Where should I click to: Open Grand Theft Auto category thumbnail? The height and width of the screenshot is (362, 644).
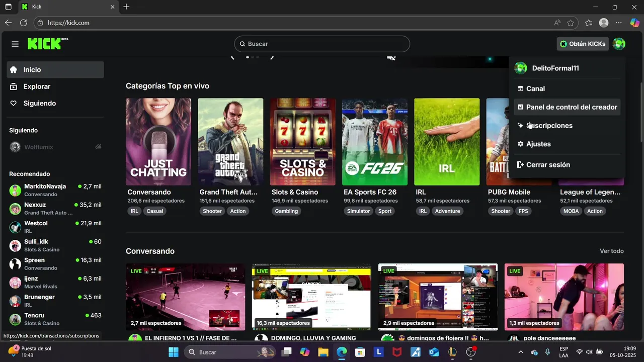(230, 142)
